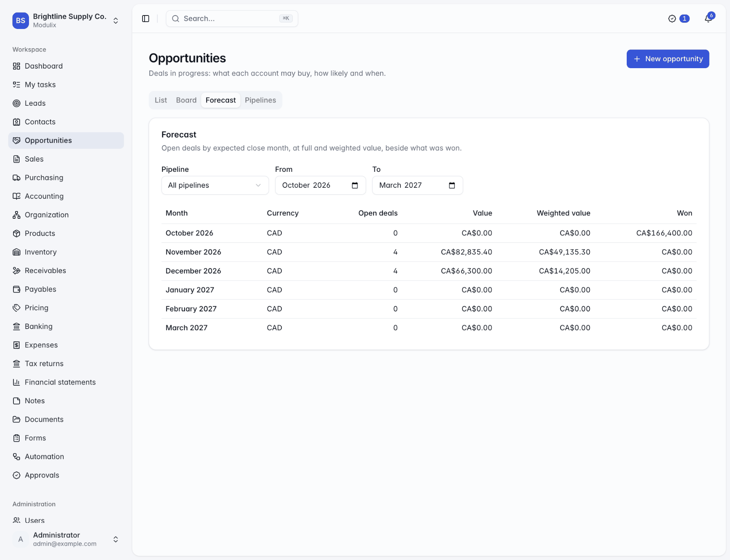The height and width of the screenshot is (560, 730).
Task: Open the Dashboard icon in sidebar
Action: click(16, 66)
